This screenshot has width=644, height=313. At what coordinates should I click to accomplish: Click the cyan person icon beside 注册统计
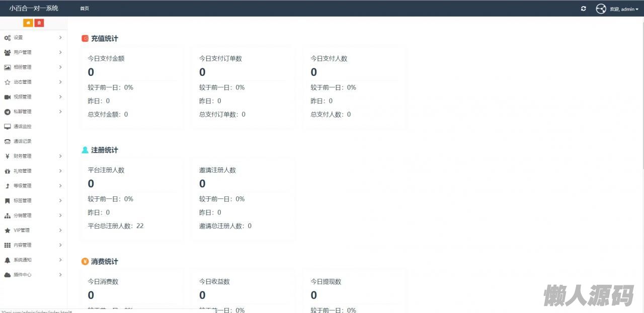pyautogui.click(x=85, y=150)
